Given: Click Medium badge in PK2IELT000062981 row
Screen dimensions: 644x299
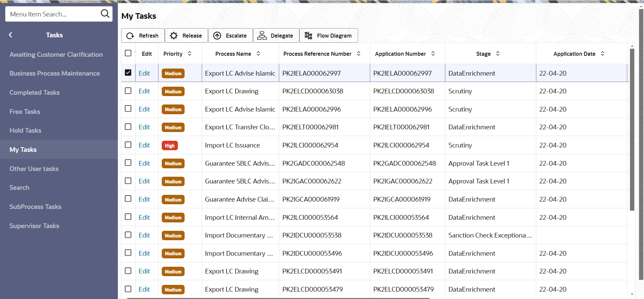Looking at the screenshot, I should click(173, 127).
